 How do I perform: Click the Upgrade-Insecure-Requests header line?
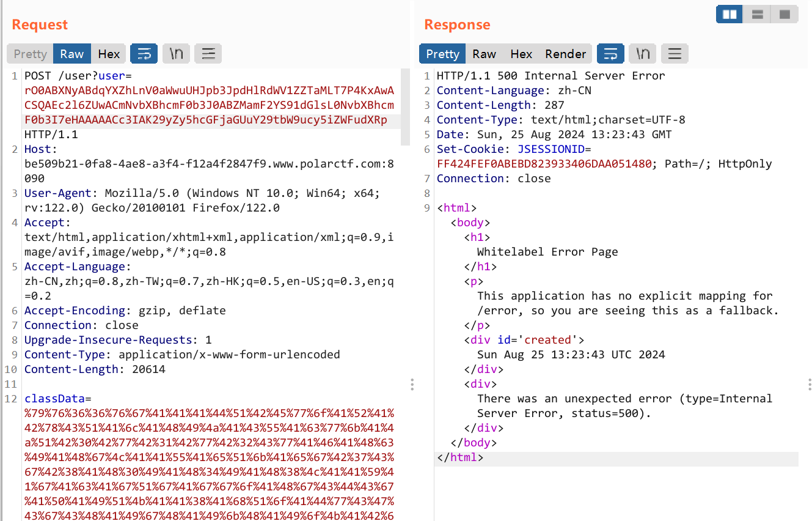coord(118,340)
